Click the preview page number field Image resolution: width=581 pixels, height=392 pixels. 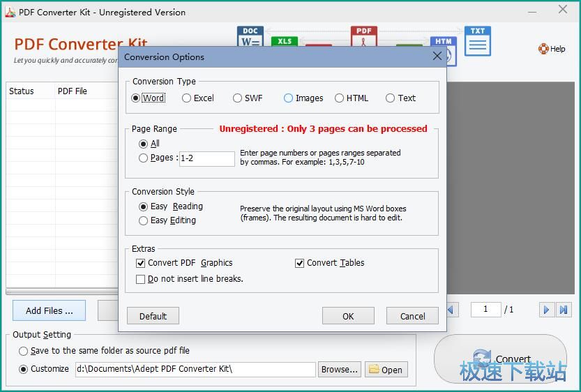click(485, 310)
